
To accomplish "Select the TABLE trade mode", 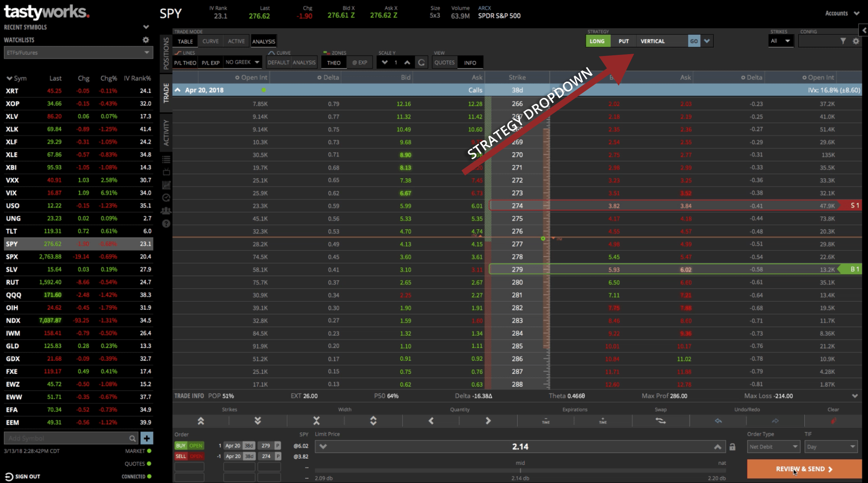I will pos(185,41).
